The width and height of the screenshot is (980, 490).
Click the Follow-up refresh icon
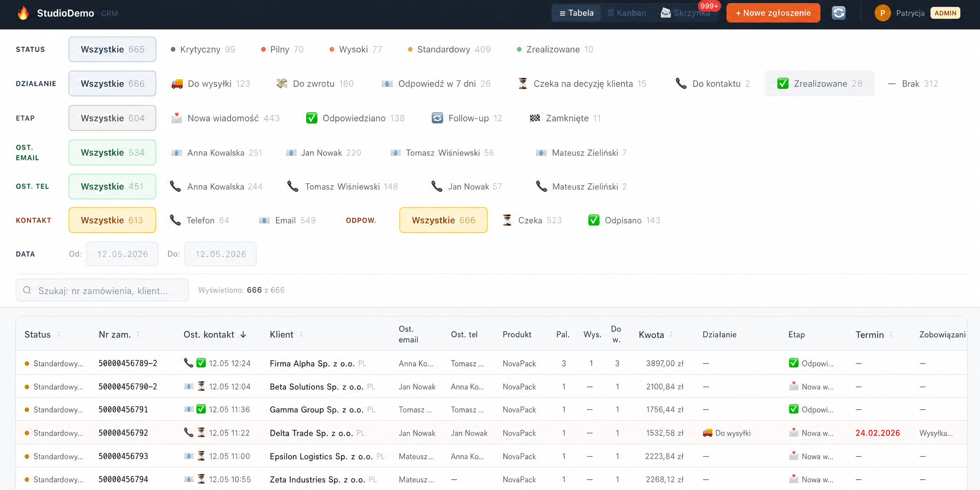point(437,118)
